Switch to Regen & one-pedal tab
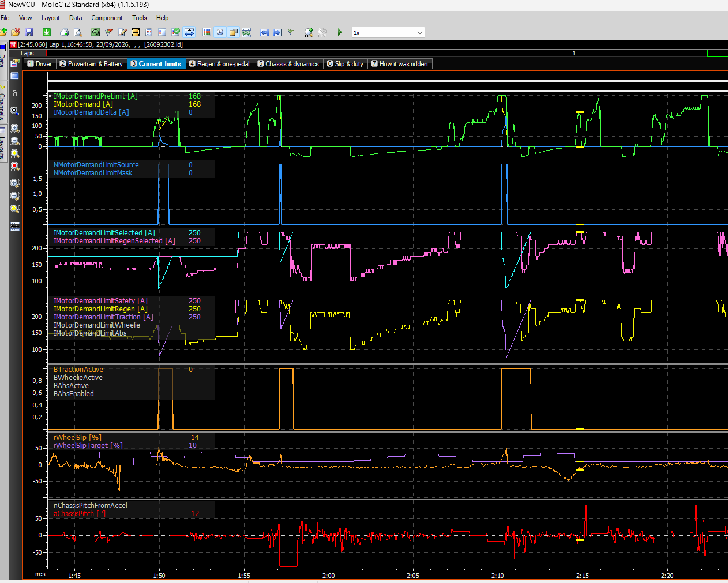Viewport: 728px width, 583px height. click(219, 64)
